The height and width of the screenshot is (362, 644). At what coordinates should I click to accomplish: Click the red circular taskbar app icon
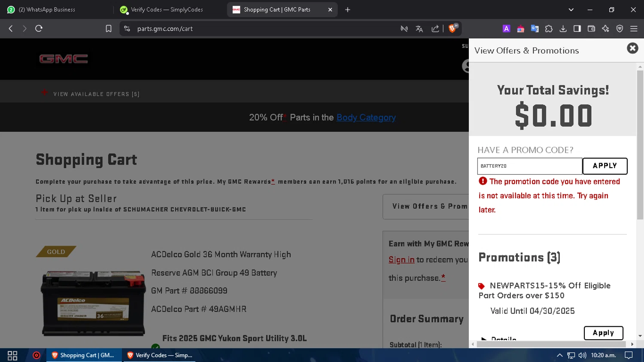point(36,355)
